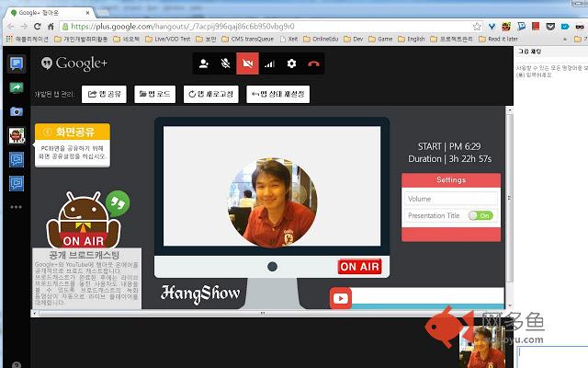Click the app area vertical scrollbar

pyautogui.click(x=509, y=198)
